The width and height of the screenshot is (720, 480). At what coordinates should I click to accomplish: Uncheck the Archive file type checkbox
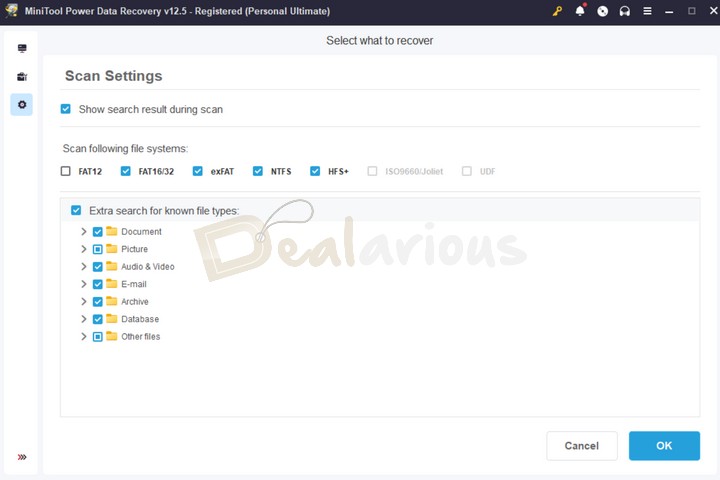pos(97,302)
